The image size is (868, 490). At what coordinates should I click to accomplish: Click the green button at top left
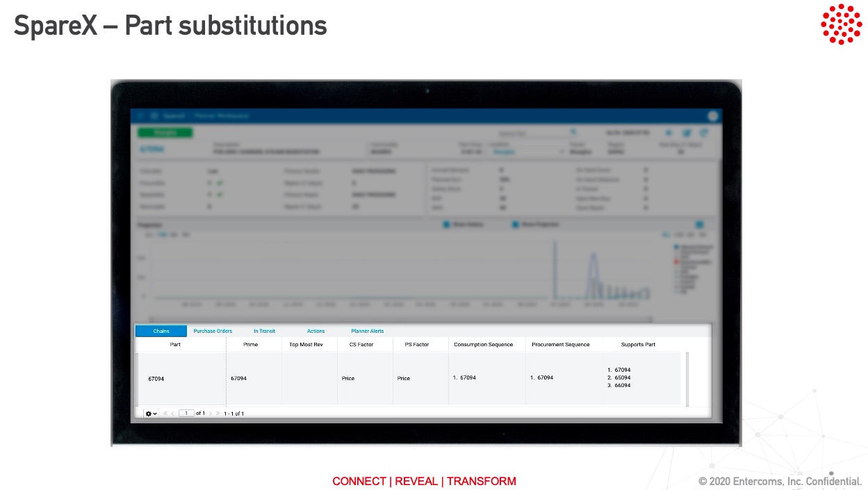coord(165,132)
